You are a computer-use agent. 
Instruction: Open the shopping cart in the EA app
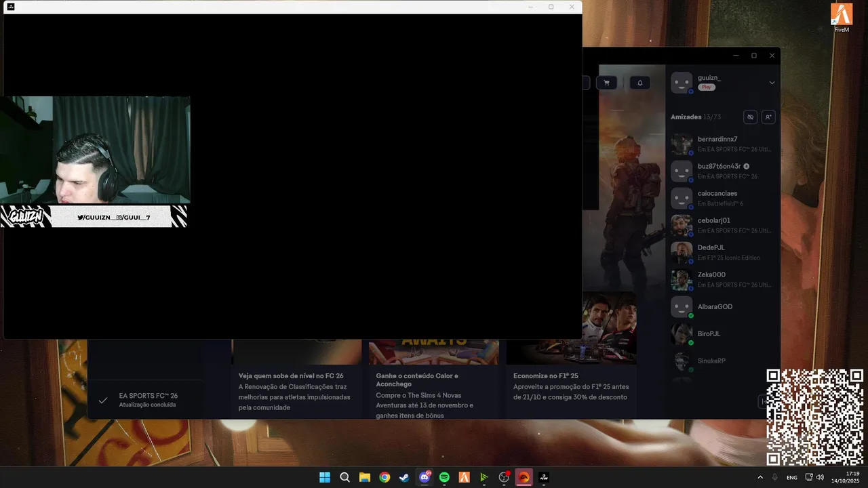tap(606, 83)
